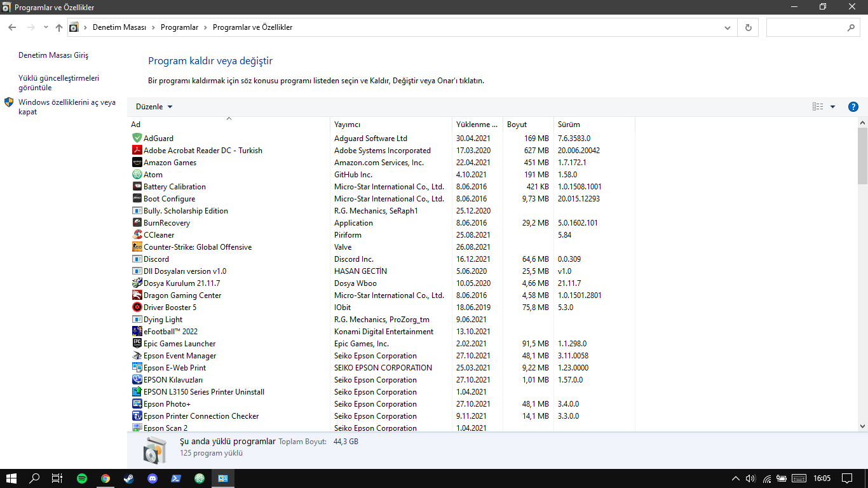Screen dimensions: 868x488
Task: Sort by the Sürüm column header
Action: tap(593, 125)
